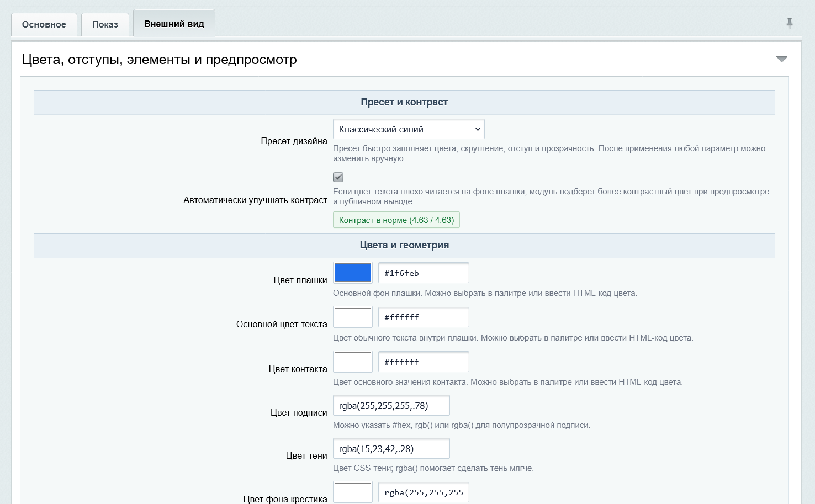This screenshot has width=815, height=504.
Task: Click the Пресет и контраст section header
Action: [x=404, y=102]
